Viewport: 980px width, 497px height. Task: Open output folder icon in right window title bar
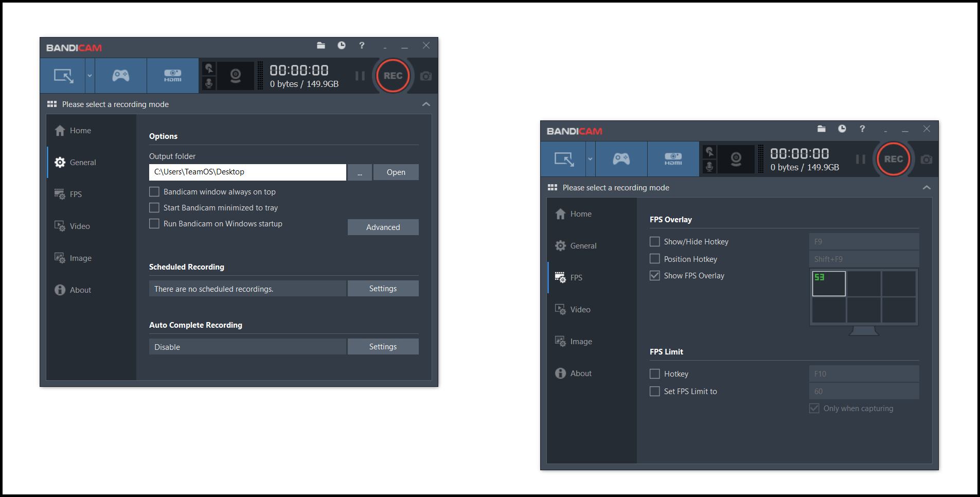click(822, 129)
